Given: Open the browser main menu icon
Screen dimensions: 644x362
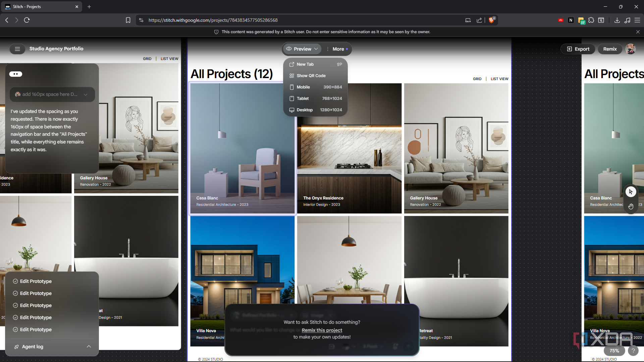Looking at the screenshot, I should [x=637, y=20].
